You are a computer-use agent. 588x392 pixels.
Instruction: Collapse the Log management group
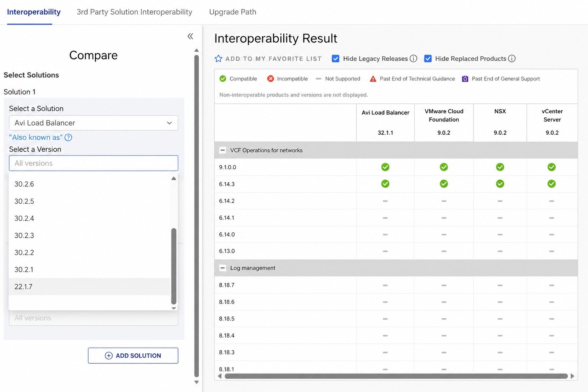click(222, 268)
